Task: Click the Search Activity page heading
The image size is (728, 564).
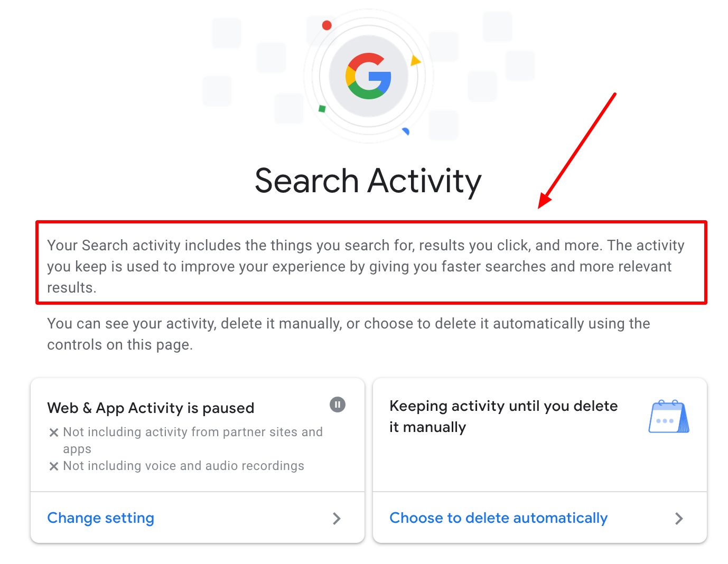Action: 368,181
